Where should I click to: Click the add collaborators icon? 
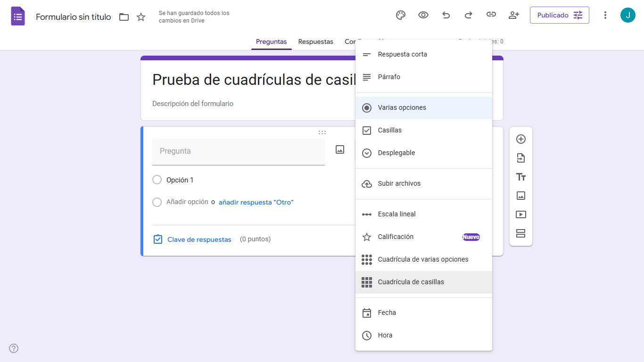[x=514, y=15]
